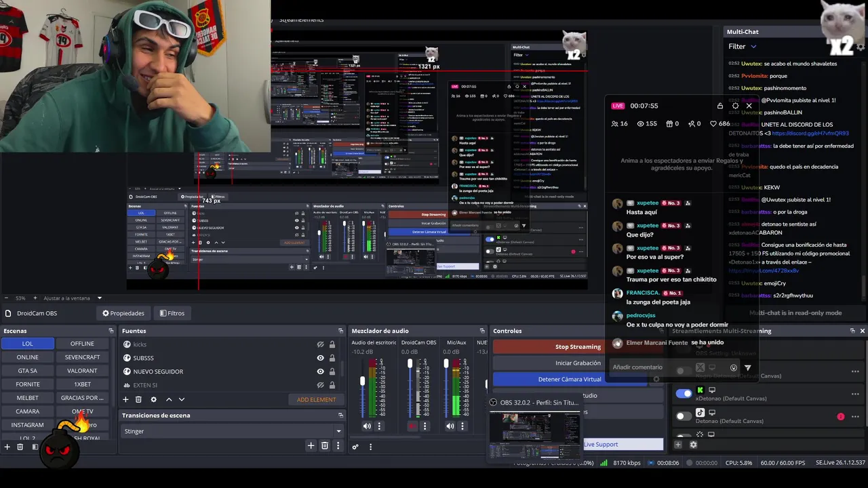Screen dimensions: 868x488
Task: Open source properties gear in Fuentes toolbar
Action: click(x=154, y=399)
